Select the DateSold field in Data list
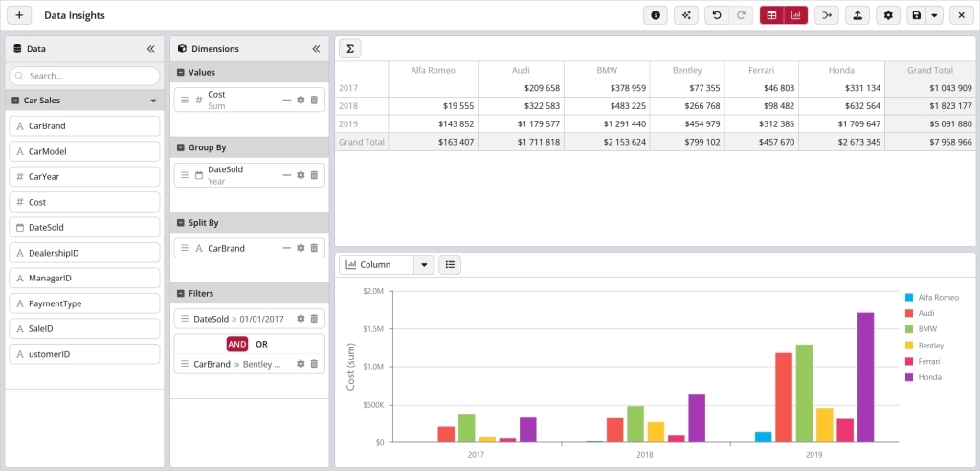 pyautogui.click(x=84, y=228)
